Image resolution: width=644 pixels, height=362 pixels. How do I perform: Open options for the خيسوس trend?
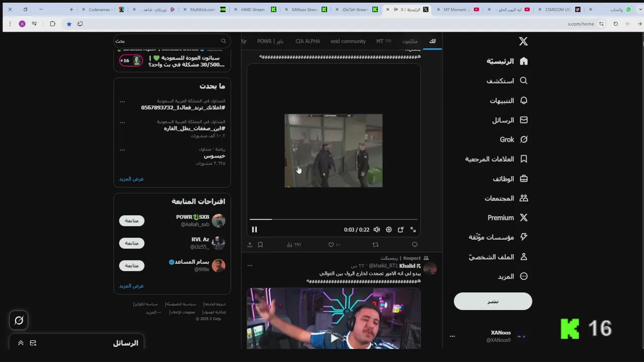coord(122,150)
